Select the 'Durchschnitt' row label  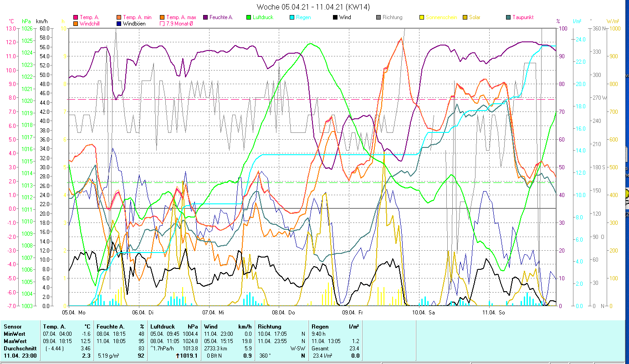[19, 349]
